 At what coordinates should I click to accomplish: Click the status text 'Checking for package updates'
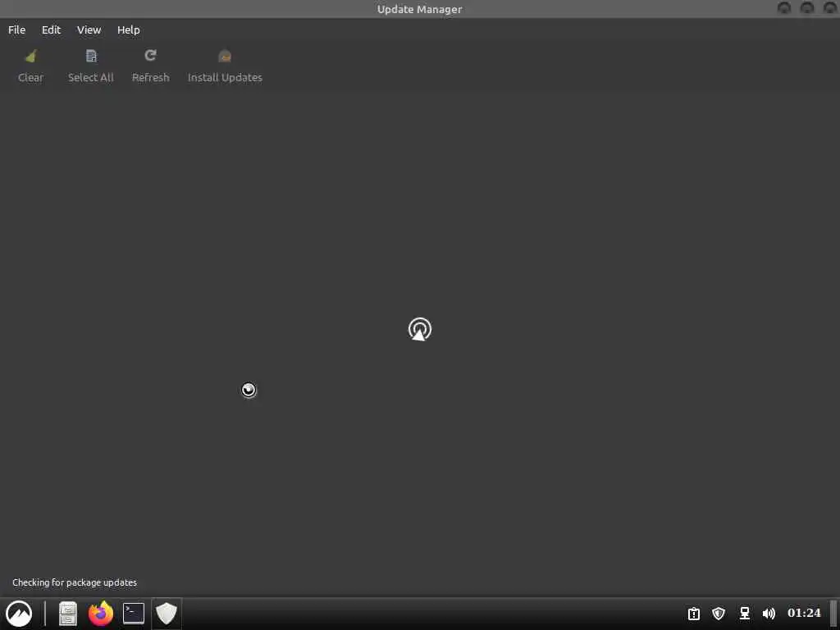tap(75, 582)
